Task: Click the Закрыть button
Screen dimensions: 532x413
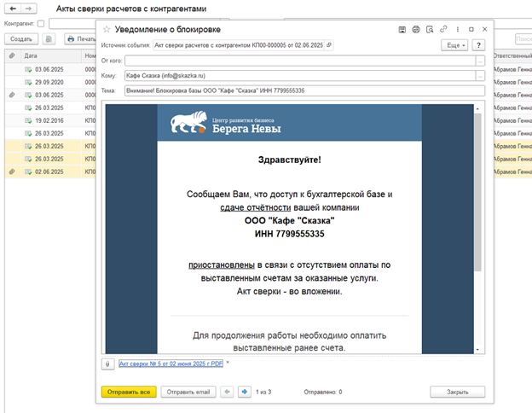Action: (457, 392)
